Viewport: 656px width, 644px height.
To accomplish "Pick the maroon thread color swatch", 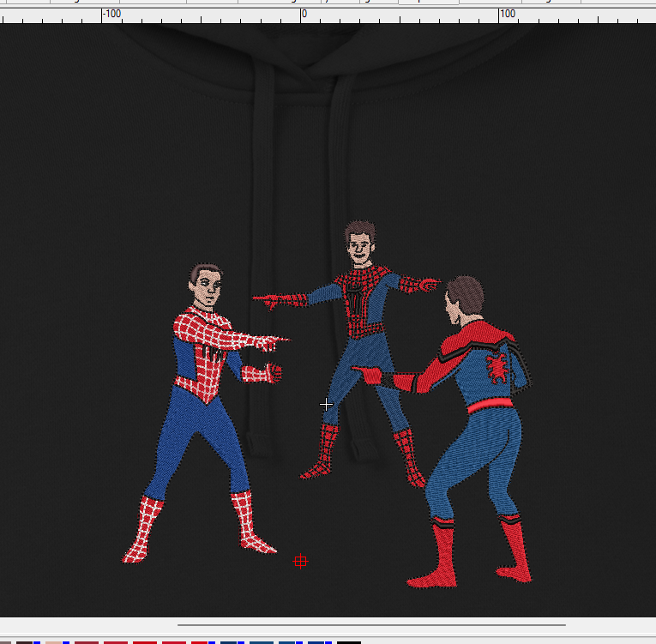I will (87, 641).
